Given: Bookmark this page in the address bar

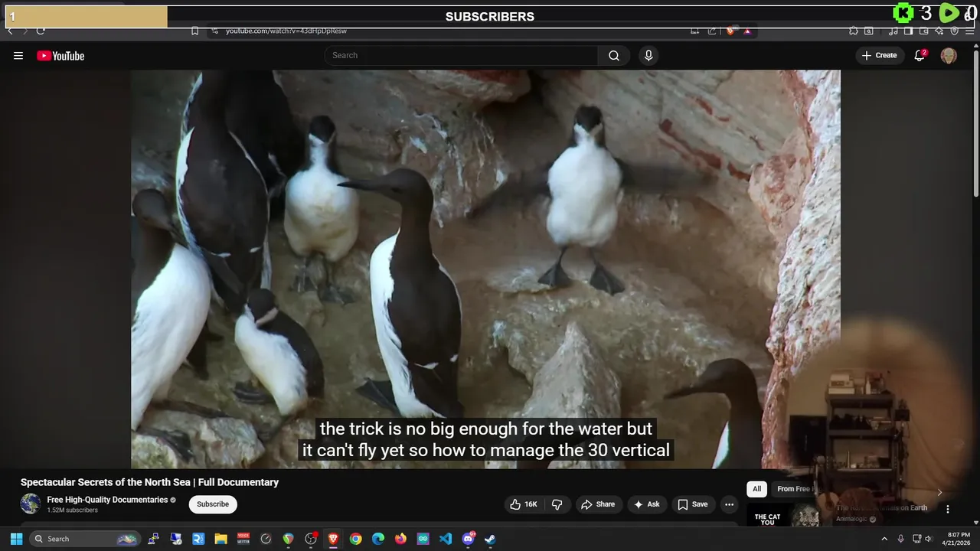Looking at the screenshot, I should tap(194, 31).
